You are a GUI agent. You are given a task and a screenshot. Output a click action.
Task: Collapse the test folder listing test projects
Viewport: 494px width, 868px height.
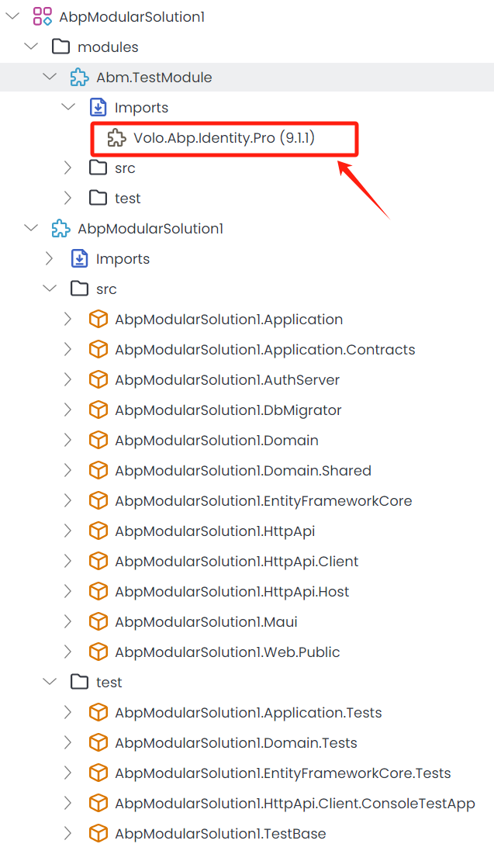pos(50,682)
